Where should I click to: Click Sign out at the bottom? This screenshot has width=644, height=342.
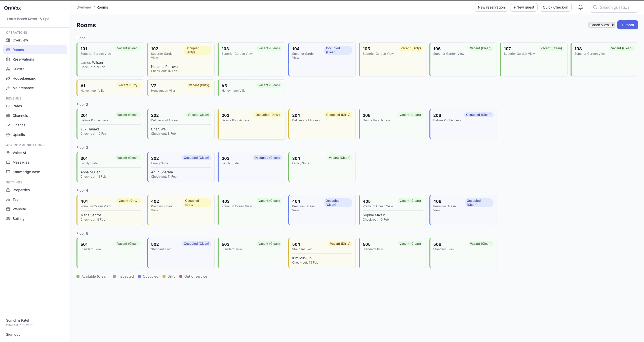(x=13, y=334)
